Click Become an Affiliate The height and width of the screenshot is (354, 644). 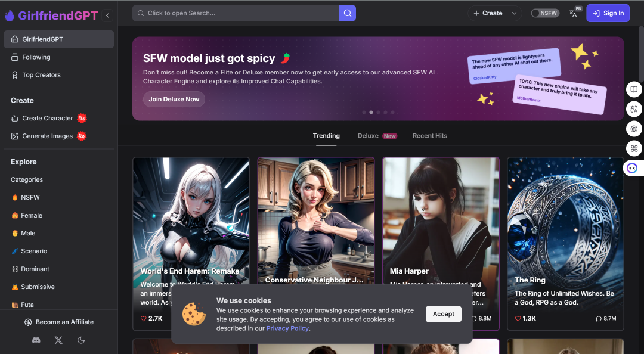(58, 322)
